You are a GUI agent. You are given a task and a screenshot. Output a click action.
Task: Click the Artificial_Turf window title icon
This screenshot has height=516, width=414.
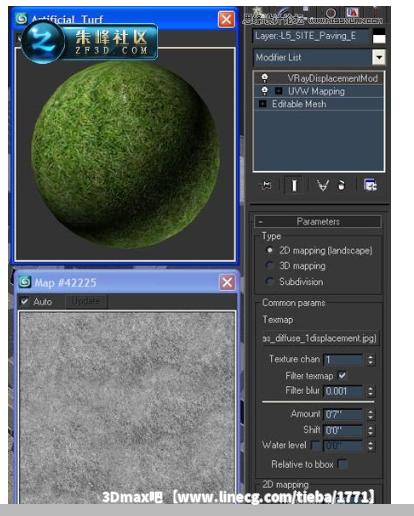click(x=21, y=19)
